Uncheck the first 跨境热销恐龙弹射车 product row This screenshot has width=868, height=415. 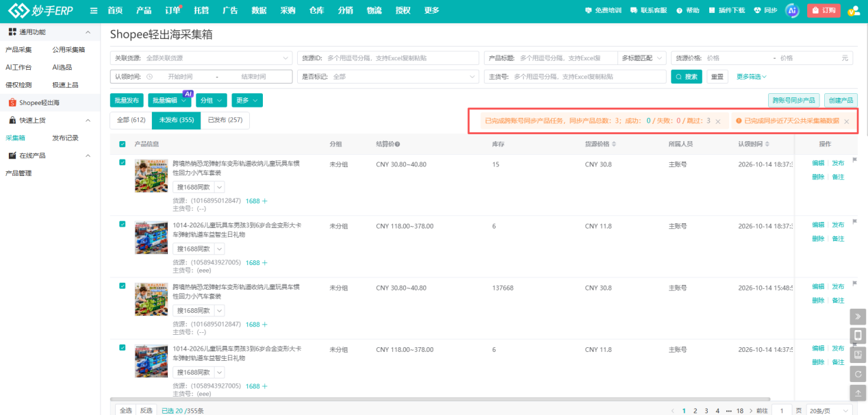pyautogui.click(x=123, y=162)
